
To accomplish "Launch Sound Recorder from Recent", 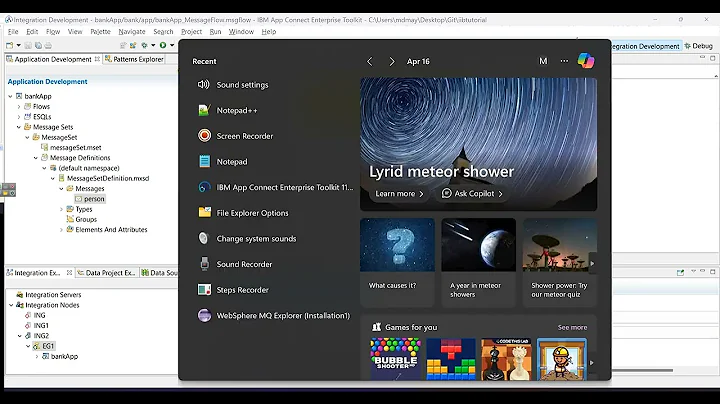I will [235, 264].
